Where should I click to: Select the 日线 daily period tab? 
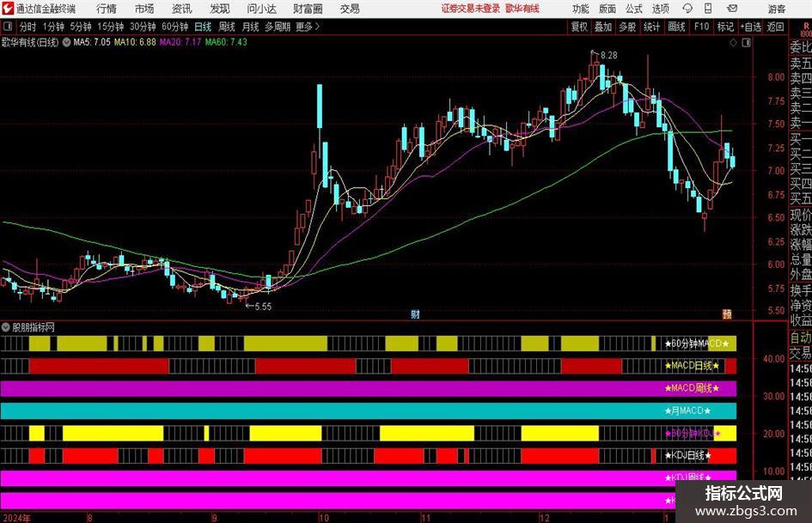203,27
